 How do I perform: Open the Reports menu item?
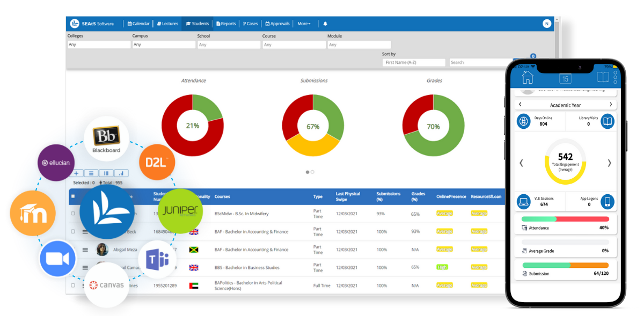(x=226, y=24)
